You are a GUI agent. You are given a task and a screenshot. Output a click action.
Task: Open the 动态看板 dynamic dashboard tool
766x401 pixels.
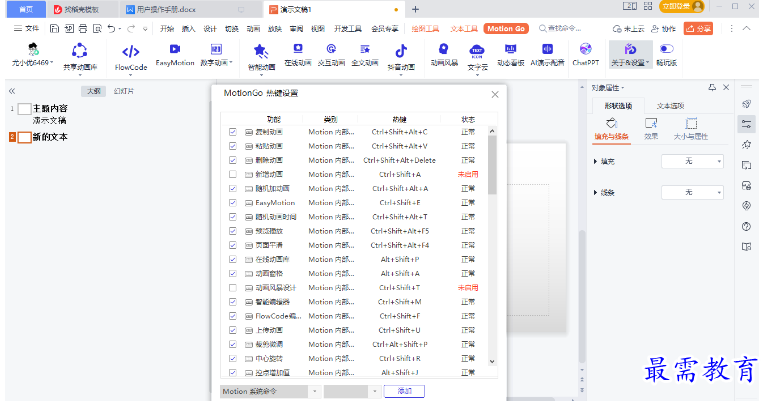[511, 55]
